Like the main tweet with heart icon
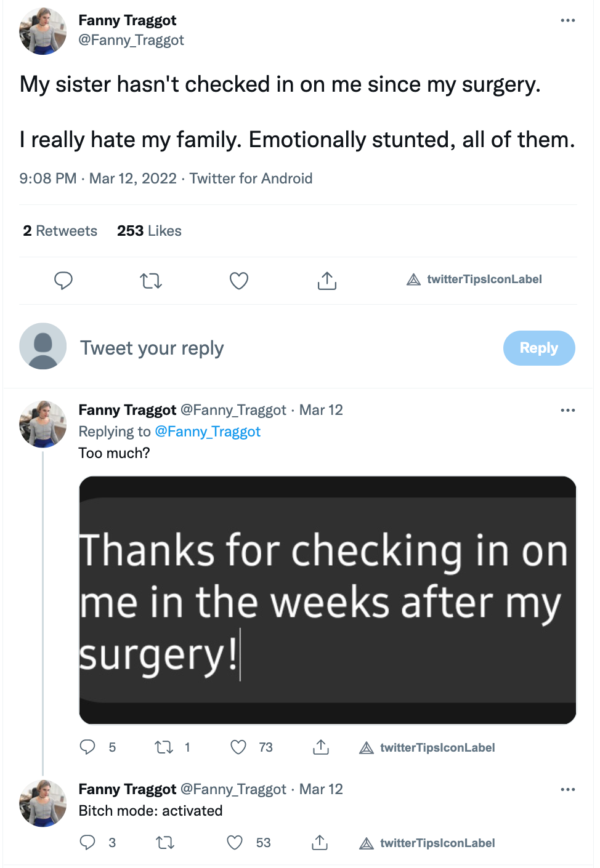 coord(239,281)
